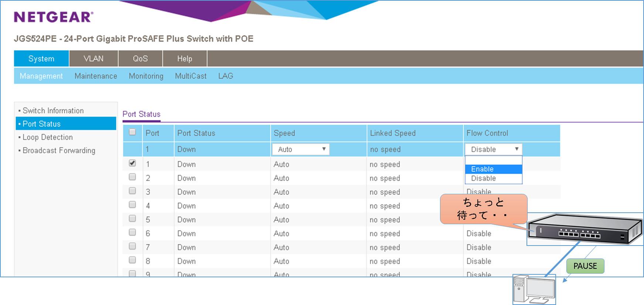Click the NETGEAR logo
644x305 pixels.
[x=54, y=17]
